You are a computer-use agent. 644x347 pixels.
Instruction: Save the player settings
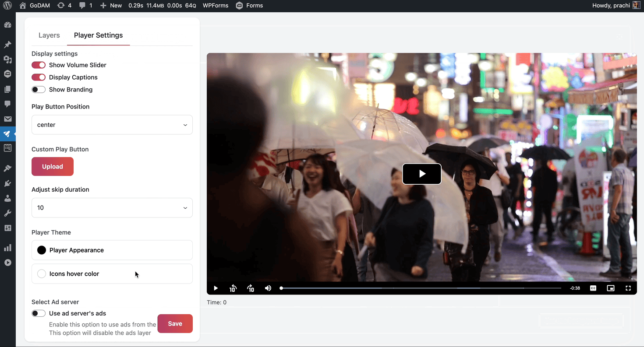[175, 323]
